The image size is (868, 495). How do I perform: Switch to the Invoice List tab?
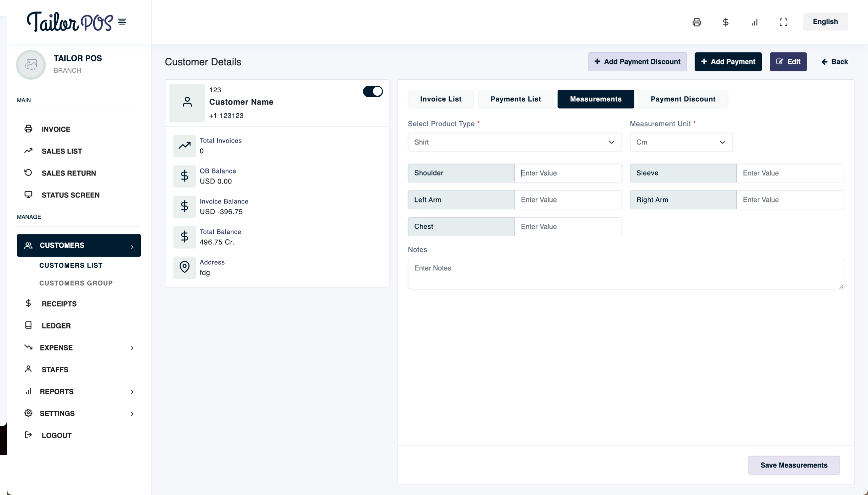pos(440,99)
